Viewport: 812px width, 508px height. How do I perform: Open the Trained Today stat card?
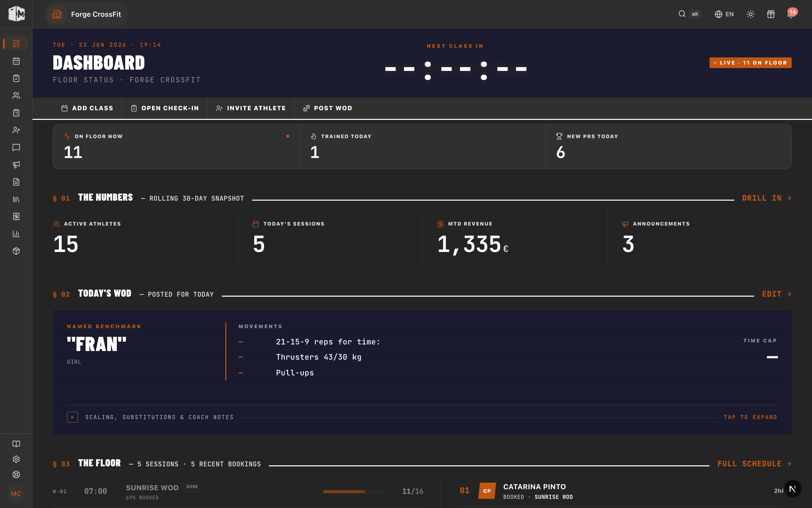pyautogui.click(x=422, y=147)
